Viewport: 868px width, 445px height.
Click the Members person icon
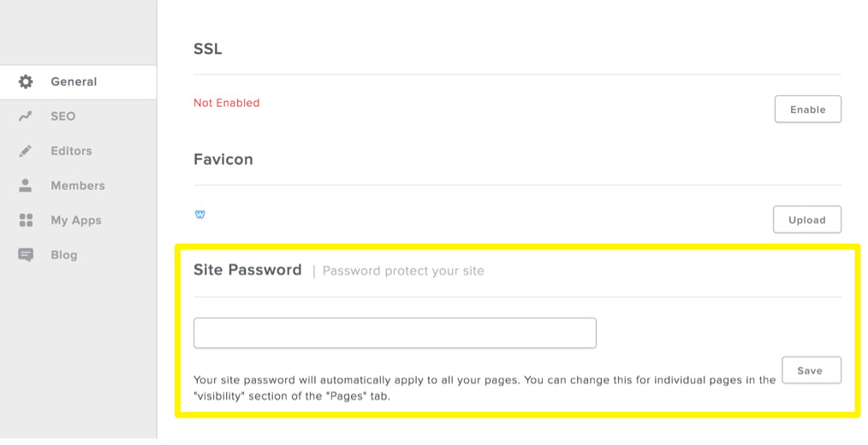click(x=26, y=186)
